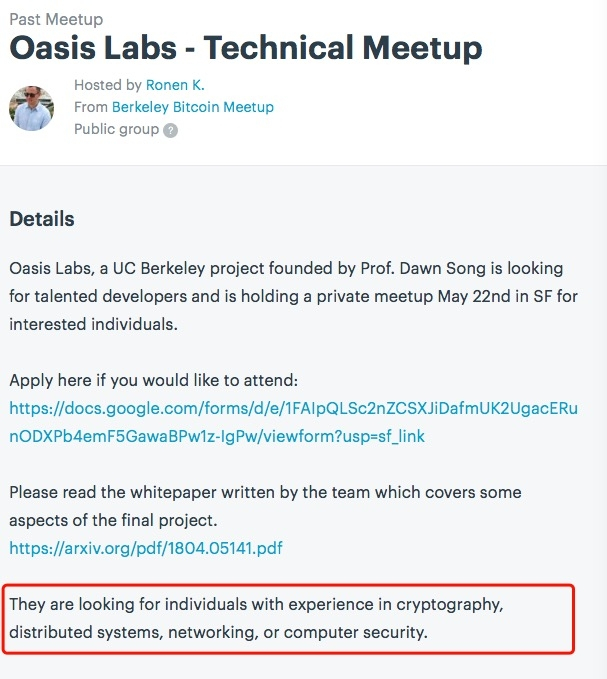The width and height of the screenshot is (607, 679).
Task: Click the question mark icon beside Public group
Action: (171, 130)
